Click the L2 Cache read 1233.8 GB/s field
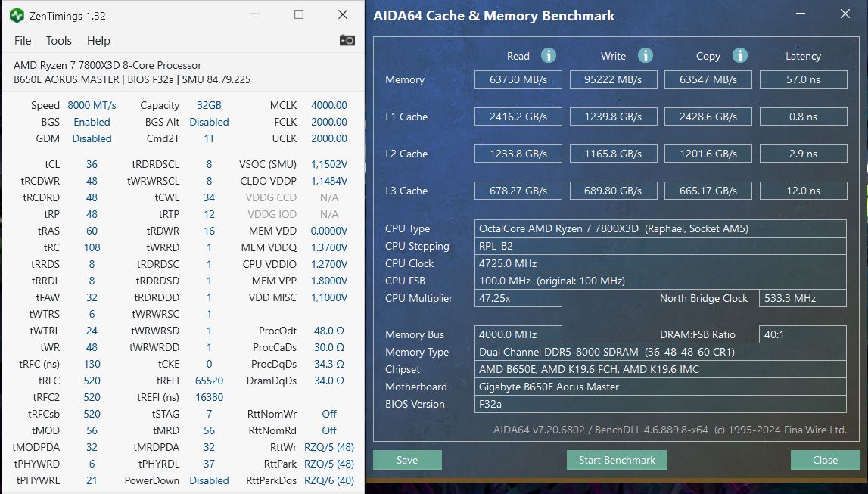The height and width of the screenshot is (494, 868). pyautogui.click(x=518, y=154)
